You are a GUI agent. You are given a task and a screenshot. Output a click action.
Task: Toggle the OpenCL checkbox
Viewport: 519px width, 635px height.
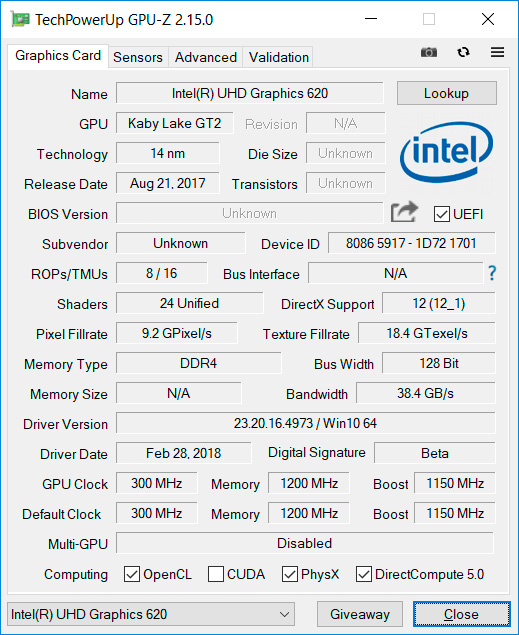(x=132, y=574)
